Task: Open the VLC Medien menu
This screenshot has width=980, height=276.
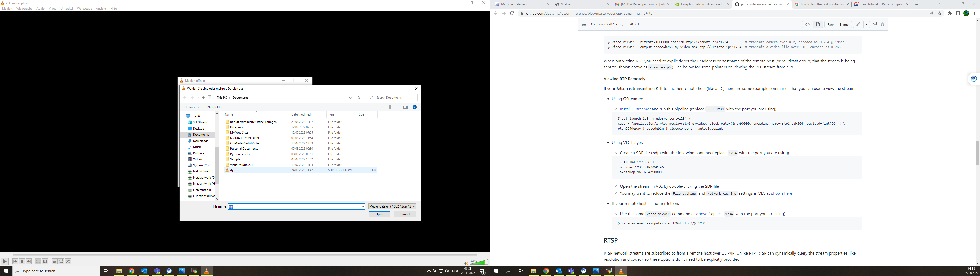Action: [7, 9]
